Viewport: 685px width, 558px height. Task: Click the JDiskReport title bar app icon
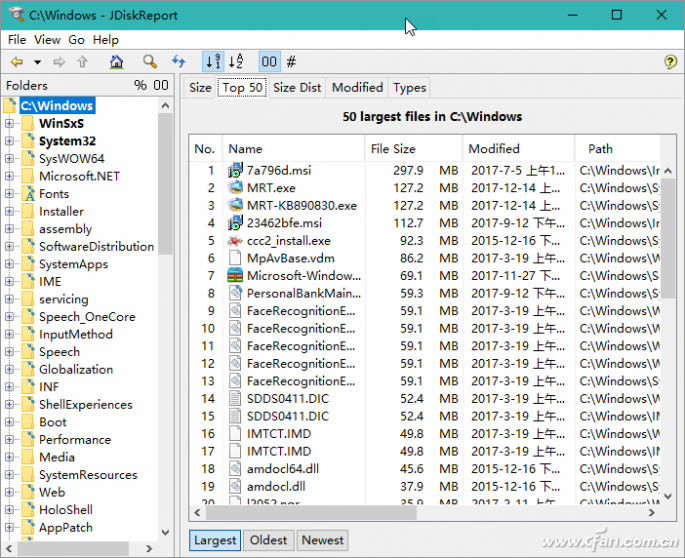(x=17, y=15)
